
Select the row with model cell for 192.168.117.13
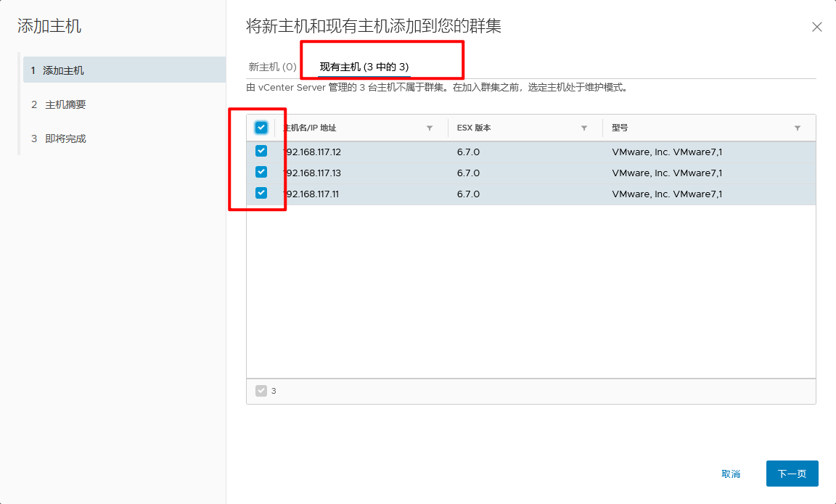click(667, 173)
